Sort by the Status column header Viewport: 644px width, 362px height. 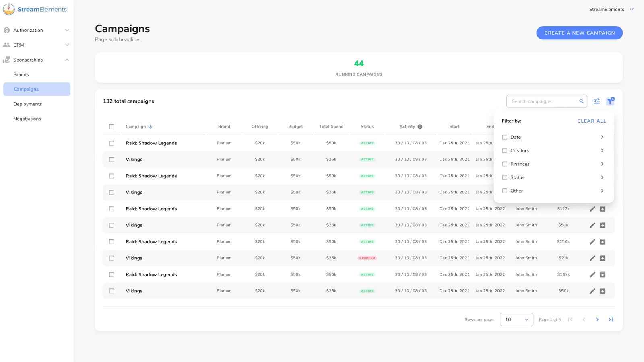tap(367, 127)
